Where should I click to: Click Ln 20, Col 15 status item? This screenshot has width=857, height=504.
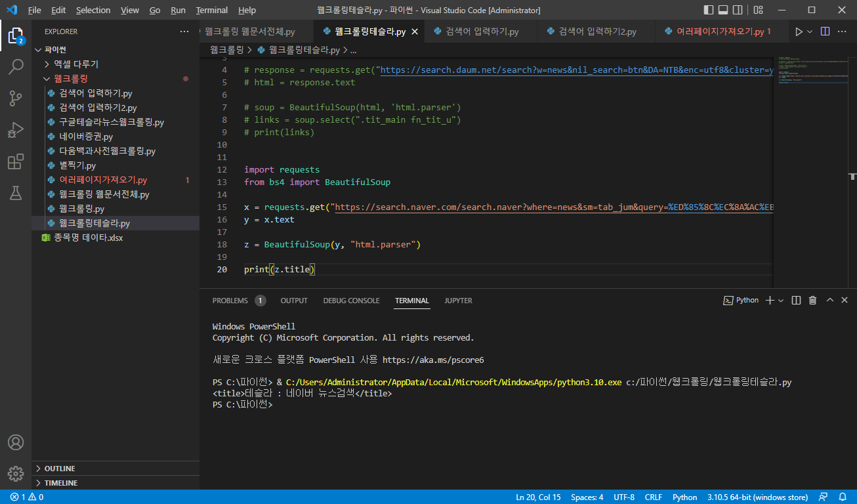coord(538,497)
